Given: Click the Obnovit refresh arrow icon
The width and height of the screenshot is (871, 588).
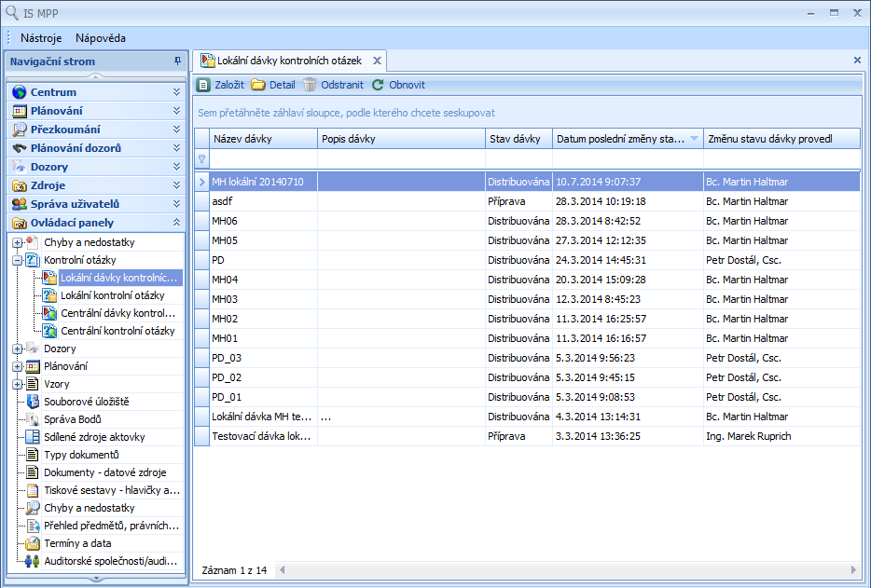Looking at the screenshot, I should click(378, 85).
